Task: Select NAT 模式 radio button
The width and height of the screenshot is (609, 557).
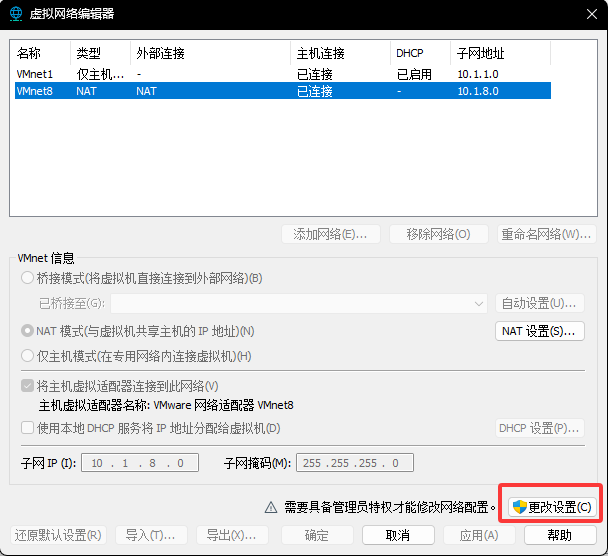Action: [27, 331]
